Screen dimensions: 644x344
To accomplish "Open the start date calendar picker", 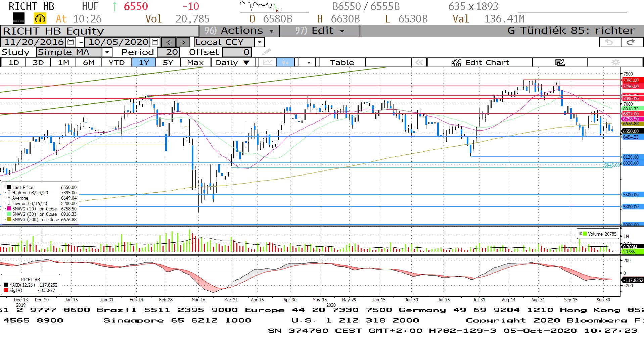I will (71, 42).
